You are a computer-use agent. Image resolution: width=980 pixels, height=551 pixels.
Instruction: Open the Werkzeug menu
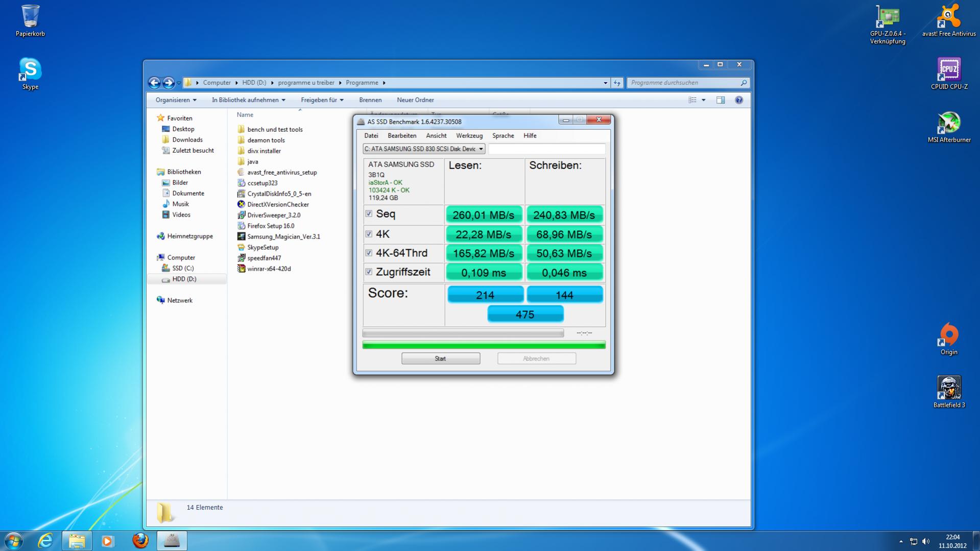pos(469,136)
